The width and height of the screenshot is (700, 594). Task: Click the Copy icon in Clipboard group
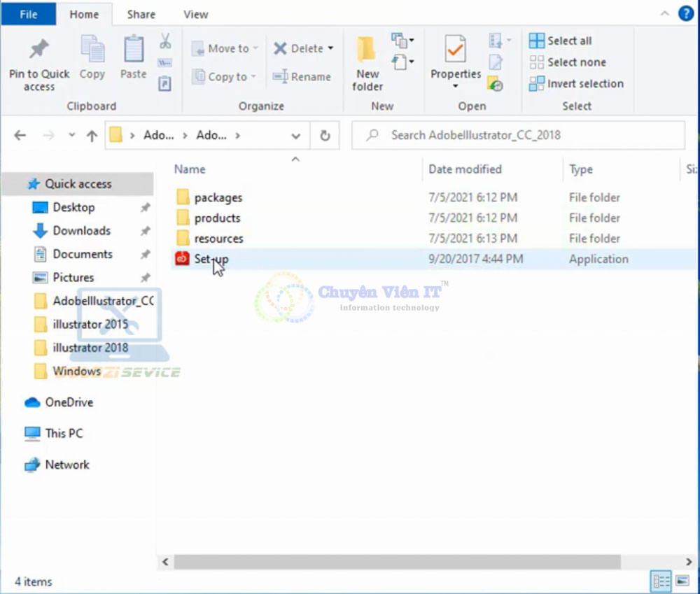(x=92, y=50)
